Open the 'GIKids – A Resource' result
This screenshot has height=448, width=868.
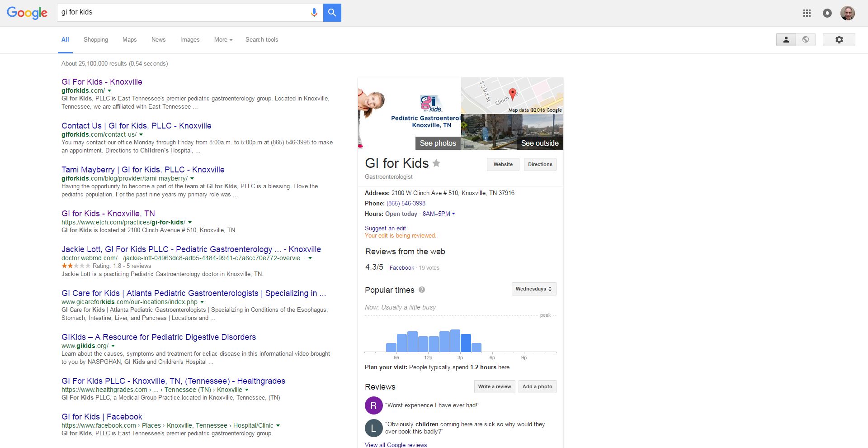(159, 337)
